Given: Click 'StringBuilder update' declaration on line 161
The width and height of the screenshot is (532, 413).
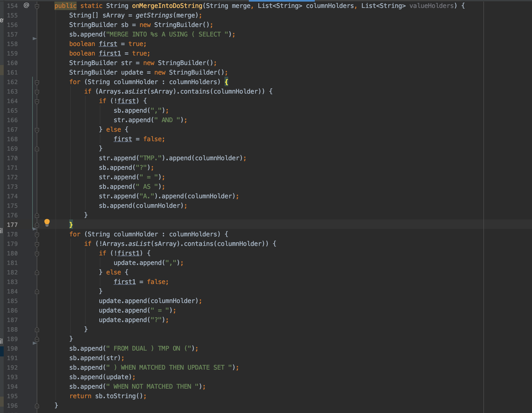Looking at the screenshot, I should (x=106, y=72).
